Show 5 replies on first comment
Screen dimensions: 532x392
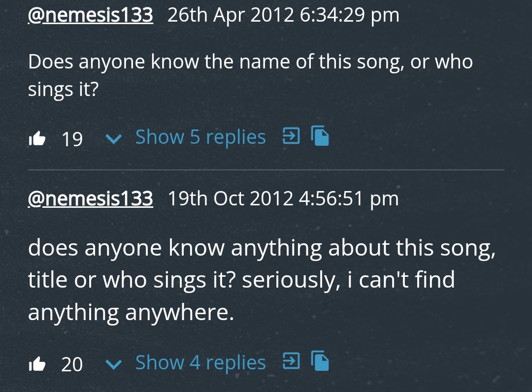(x=200, y=137)
